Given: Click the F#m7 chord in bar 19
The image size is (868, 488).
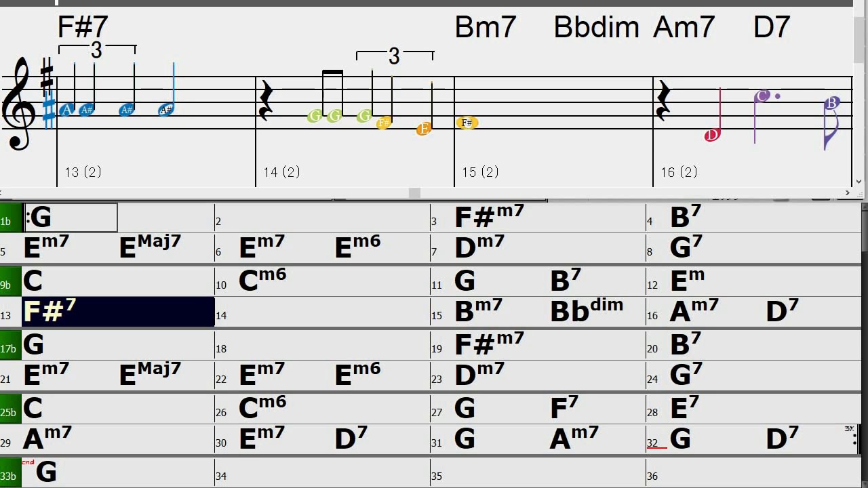Looking at the screenshot, I should pyautogui.click(x=489, y=344).
